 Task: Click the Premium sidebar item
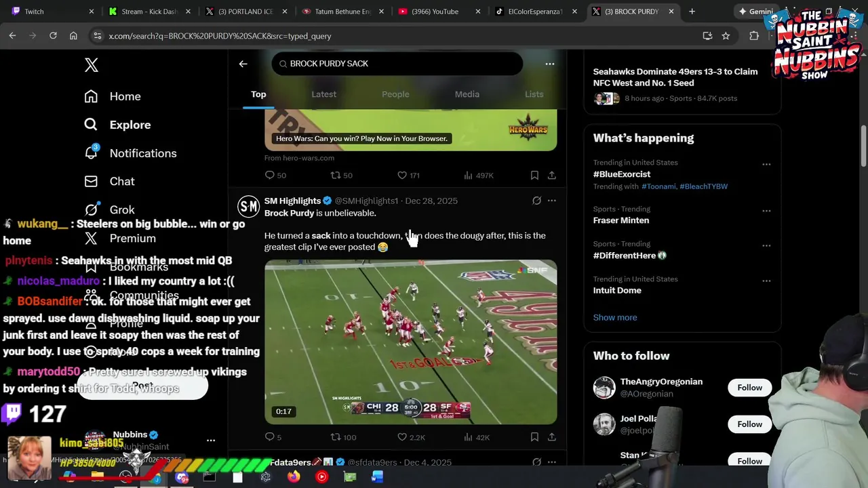120,239
